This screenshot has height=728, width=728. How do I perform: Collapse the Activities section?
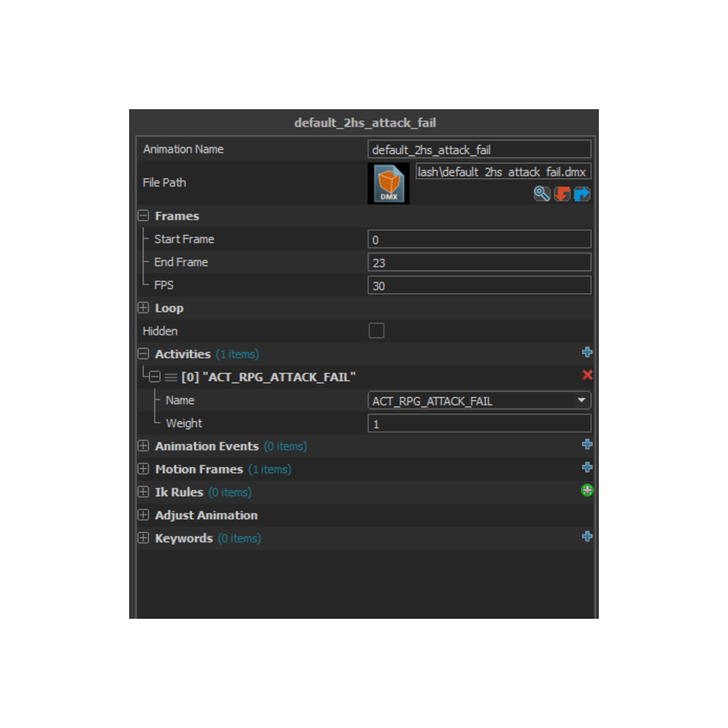pos(143,354)
